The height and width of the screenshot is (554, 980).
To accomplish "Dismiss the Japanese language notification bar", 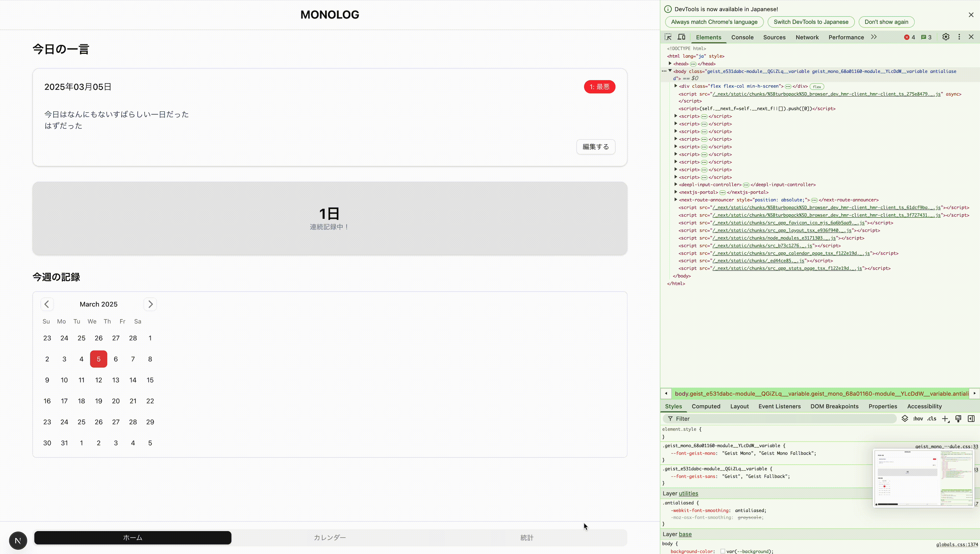I will [x=971, y=15].
